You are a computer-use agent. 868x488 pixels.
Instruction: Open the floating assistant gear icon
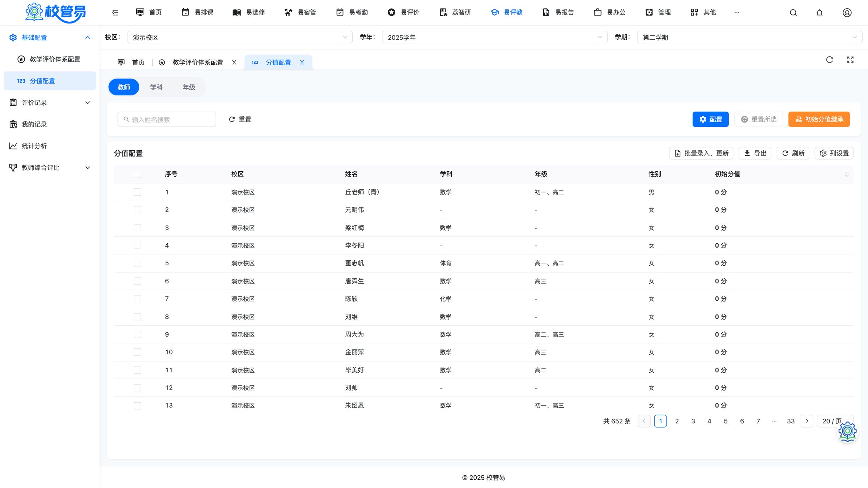click(x=847, y=432)
